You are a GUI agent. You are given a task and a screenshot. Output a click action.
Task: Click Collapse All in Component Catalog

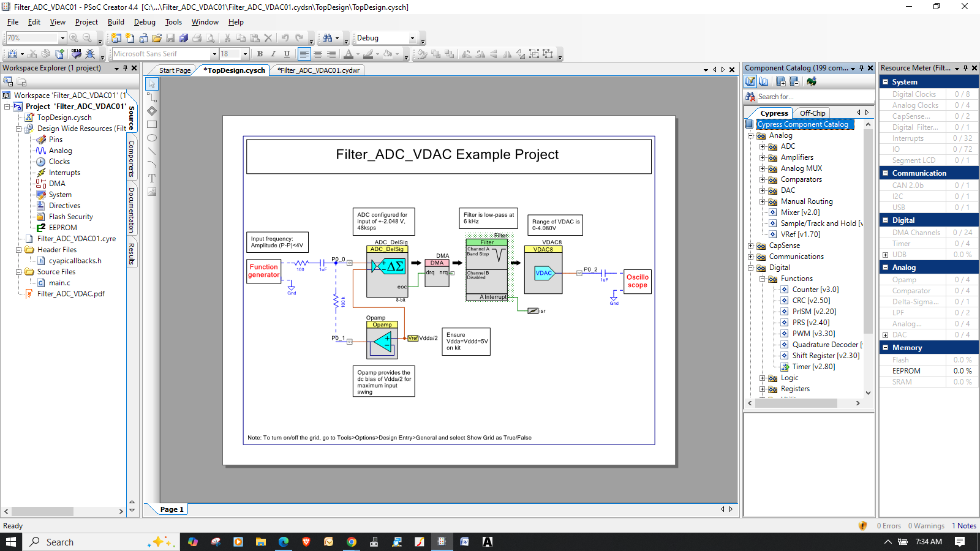click(794, 81)
